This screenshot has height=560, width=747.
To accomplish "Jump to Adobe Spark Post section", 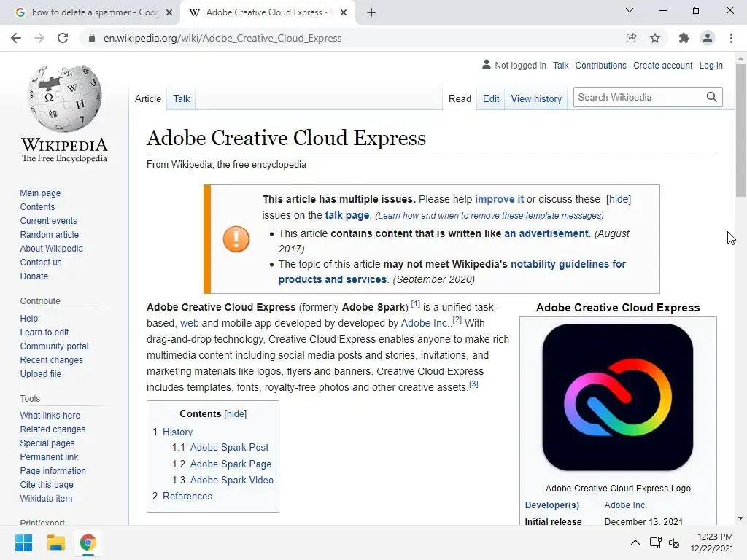I will (229, 447).
